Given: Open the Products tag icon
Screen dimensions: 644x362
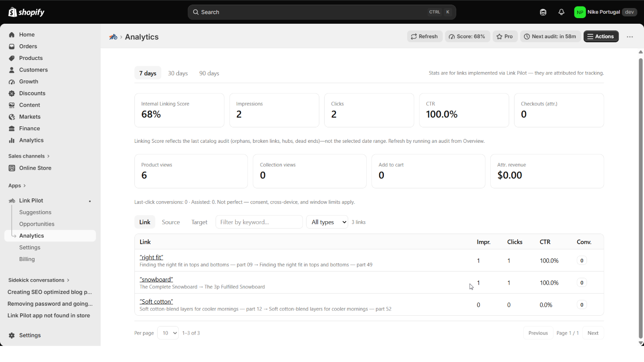Looking at the screenshot, I should [x=12, y=58].
